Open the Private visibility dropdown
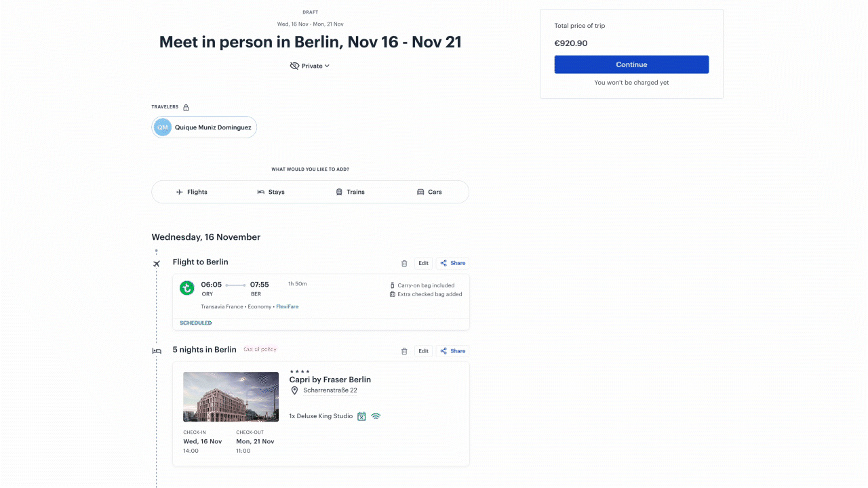This screenshot has width=868, height=488. click(x=310, y=66)
